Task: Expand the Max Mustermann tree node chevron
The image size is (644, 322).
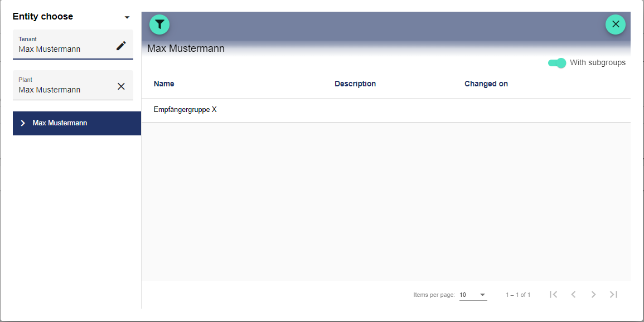Action: [23, 123]
